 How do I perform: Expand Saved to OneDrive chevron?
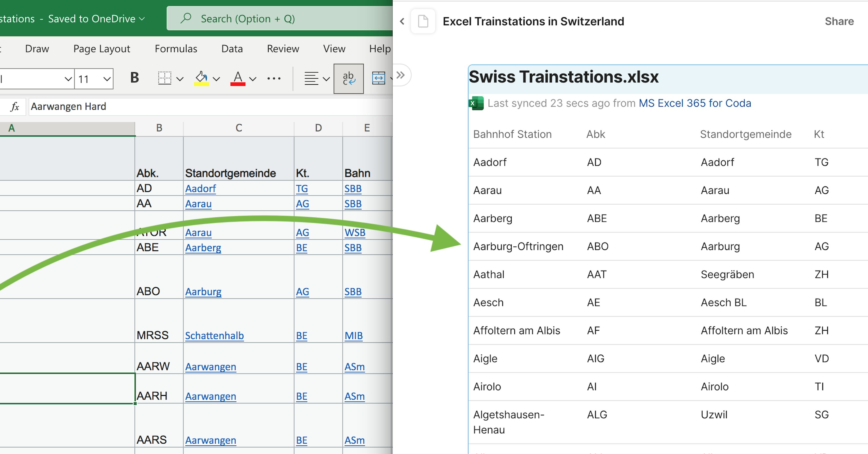[142, 19]
